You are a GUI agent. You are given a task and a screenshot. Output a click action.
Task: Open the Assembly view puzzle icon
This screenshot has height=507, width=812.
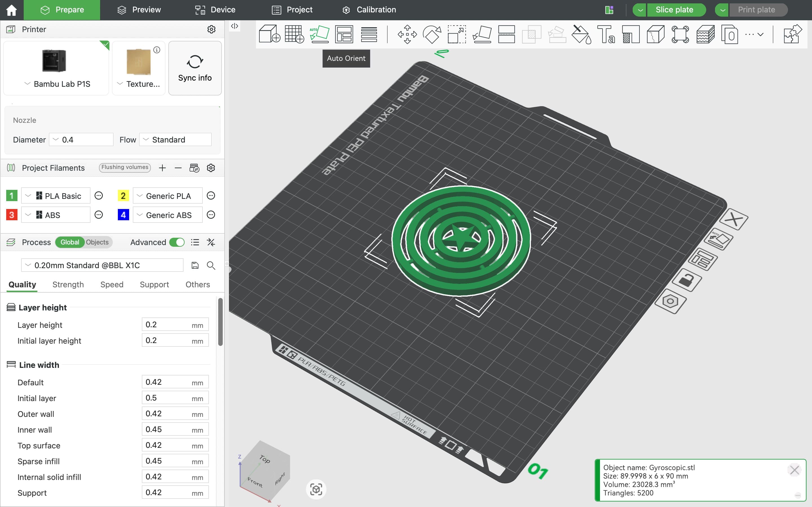click(x=793, y=34)
